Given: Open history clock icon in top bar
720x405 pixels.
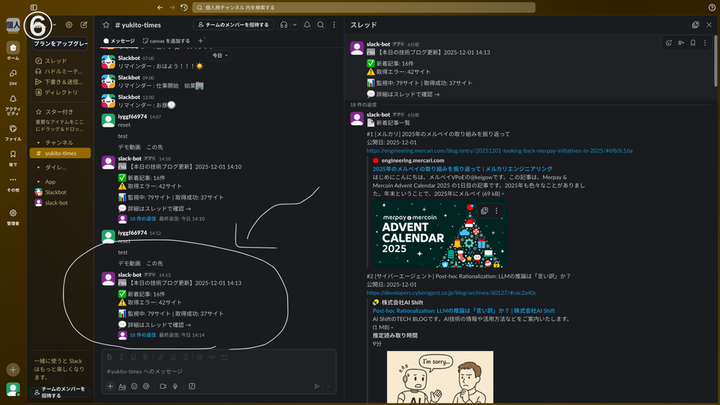Looking at the screenshot, I should tap(184, 7).
